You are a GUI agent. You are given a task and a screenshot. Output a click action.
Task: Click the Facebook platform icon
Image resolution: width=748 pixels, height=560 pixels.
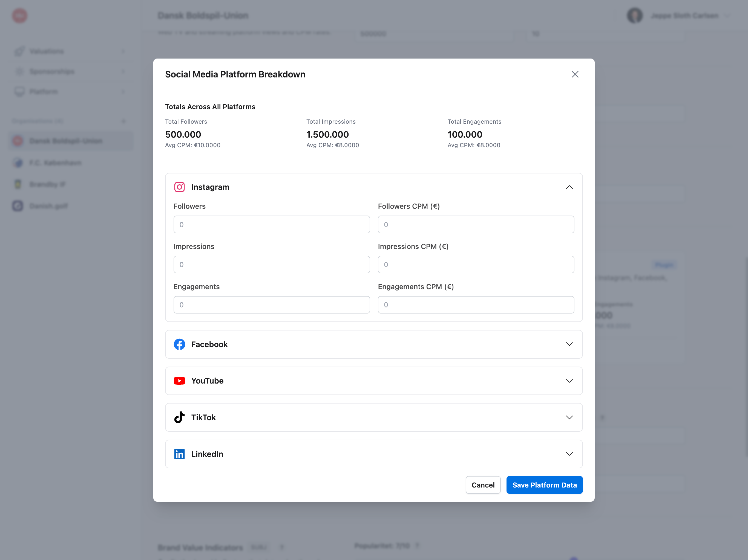[x=179, y=344]
